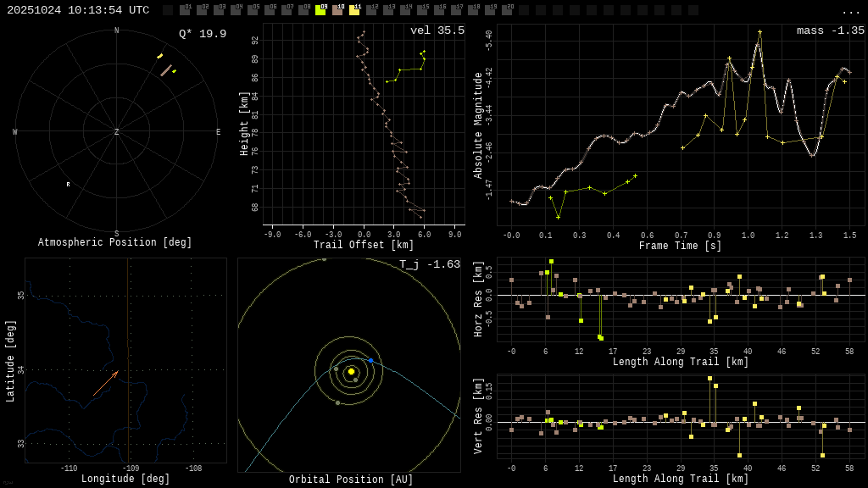Click the blue Earth dot in orbital plot
The image size is (868, 488).
point(370,360)
